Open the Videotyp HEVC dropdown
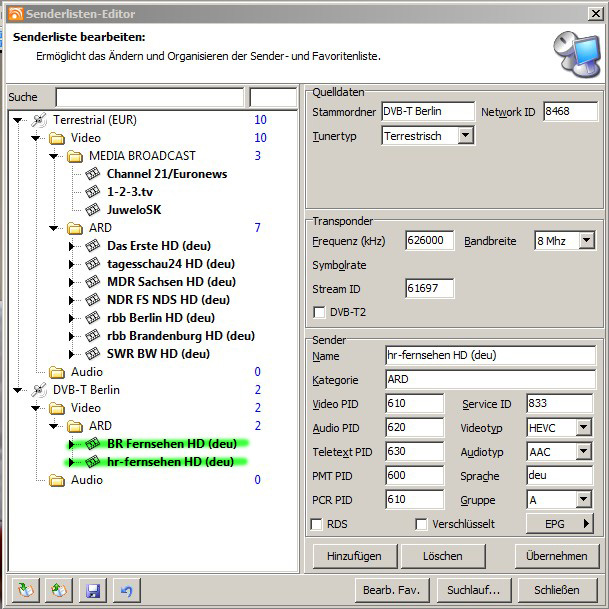 pyautogui.click(x=583, y=428)
